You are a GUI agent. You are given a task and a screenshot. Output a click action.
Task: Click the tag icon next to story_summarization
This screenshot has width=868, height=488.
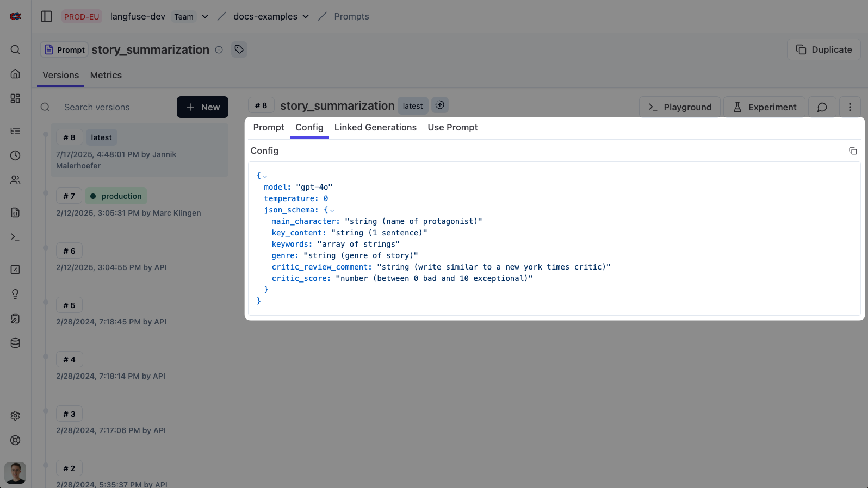click(x=239, y=49)
